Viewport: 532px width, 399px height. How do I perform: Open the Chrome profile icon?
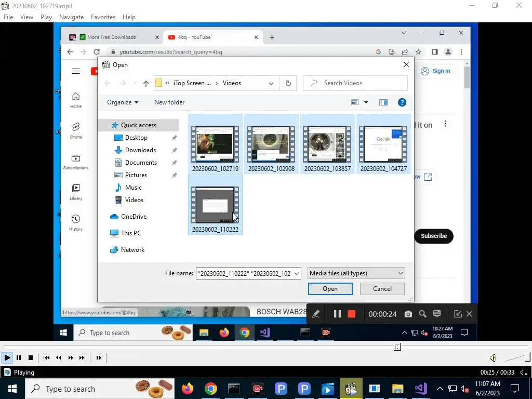point(448,52)
